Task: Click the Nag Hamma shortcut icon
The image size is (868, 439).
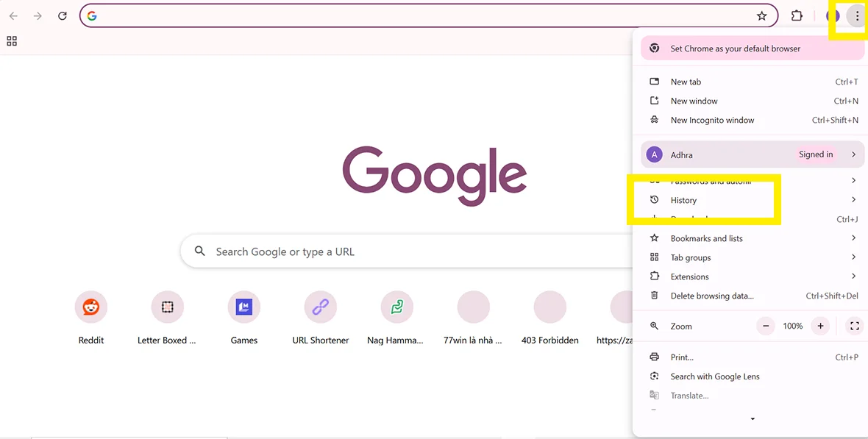Action: coord(396,306)
